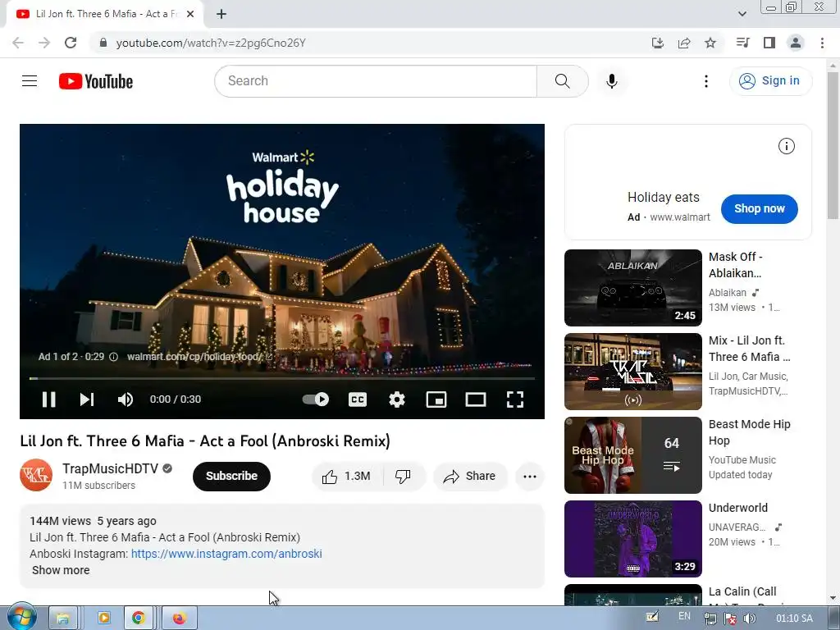
Task: Go forward in browser history
Action: (x=44, y=43)
